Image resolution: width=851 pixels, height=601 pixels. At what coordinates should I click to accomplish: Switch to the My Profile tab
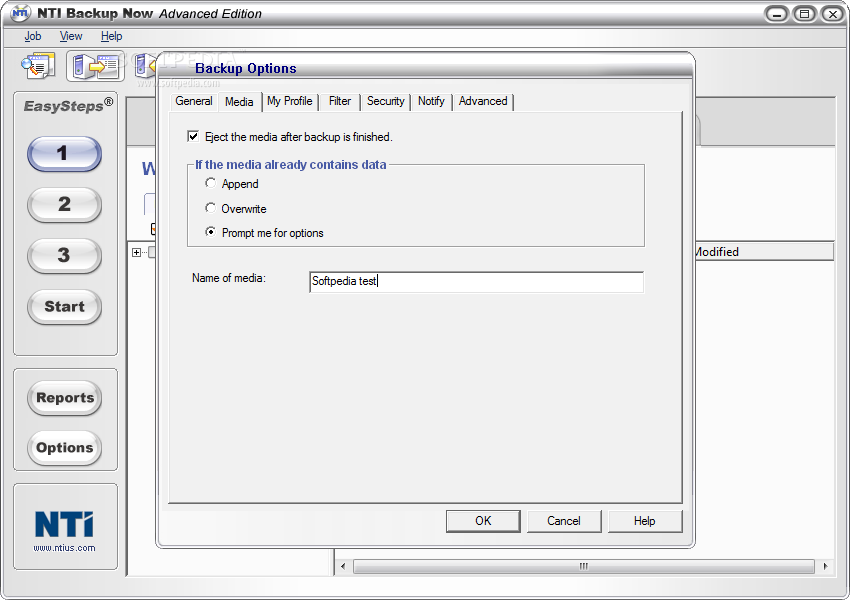[290, 101]
